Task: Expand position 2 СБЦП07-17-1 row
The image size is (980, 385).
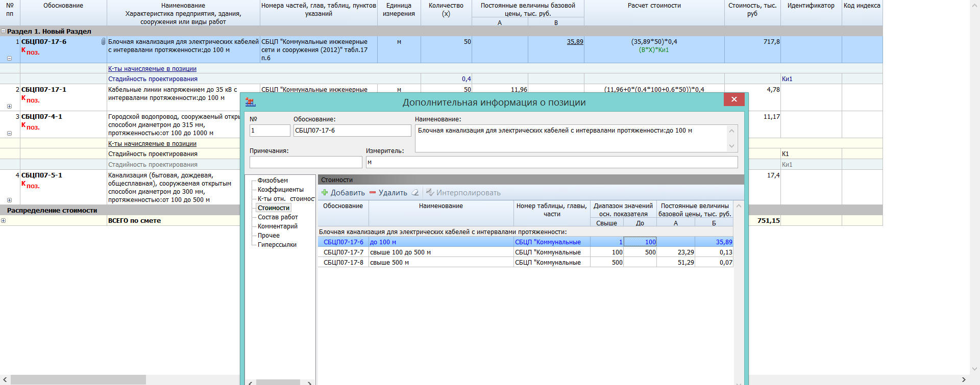Action: (9, 107)
